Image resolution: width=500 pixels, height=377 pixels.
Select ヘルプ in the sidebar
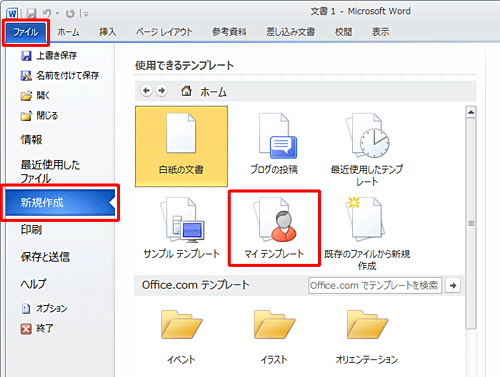pyautogui.click(x=33, y=284)
